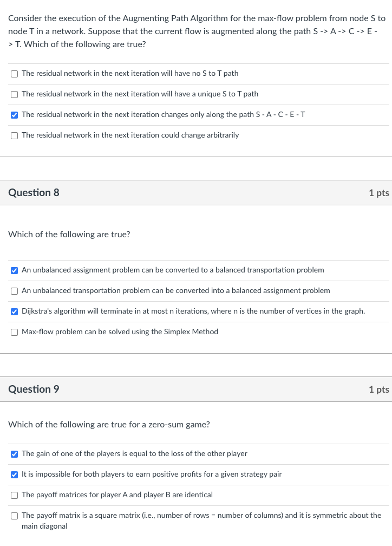Check Max-flow solved using Simplex Method
Viewport: 392px width, 546px height.
pyautogui.click(x=14, y=332)
